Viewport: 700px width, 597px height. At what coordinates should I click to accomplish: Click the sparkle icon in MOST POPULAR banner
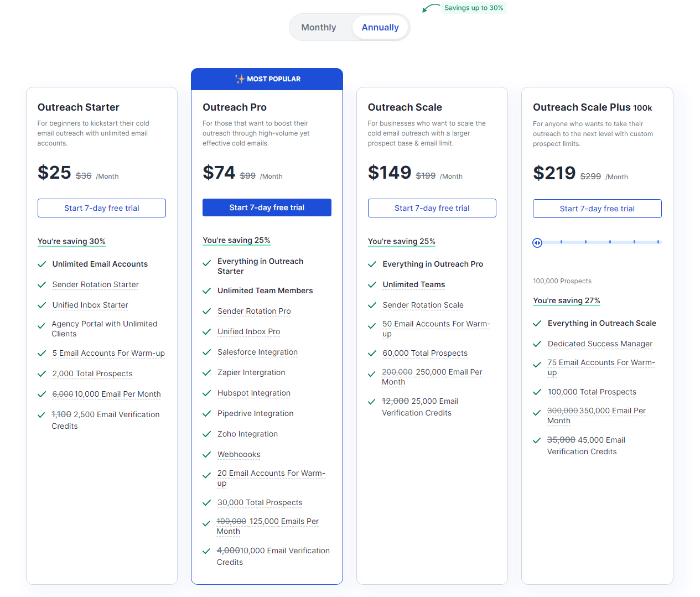point(239,79)
